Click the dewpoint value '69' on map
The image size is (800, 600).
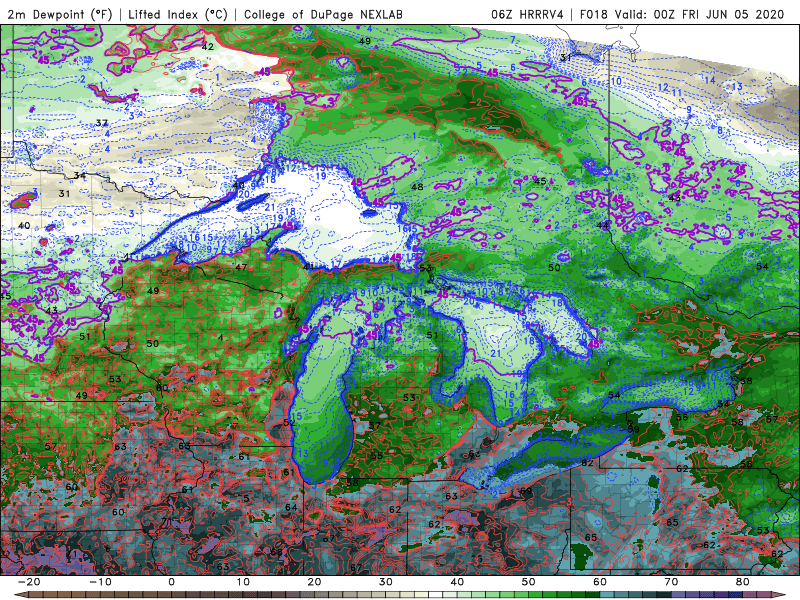click(526, 491)
